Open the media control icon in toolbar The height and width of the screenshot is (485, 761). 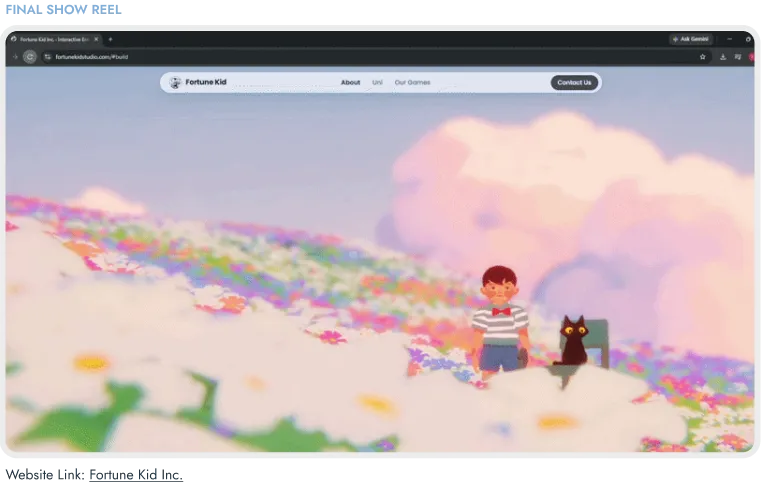coord(738,57)
